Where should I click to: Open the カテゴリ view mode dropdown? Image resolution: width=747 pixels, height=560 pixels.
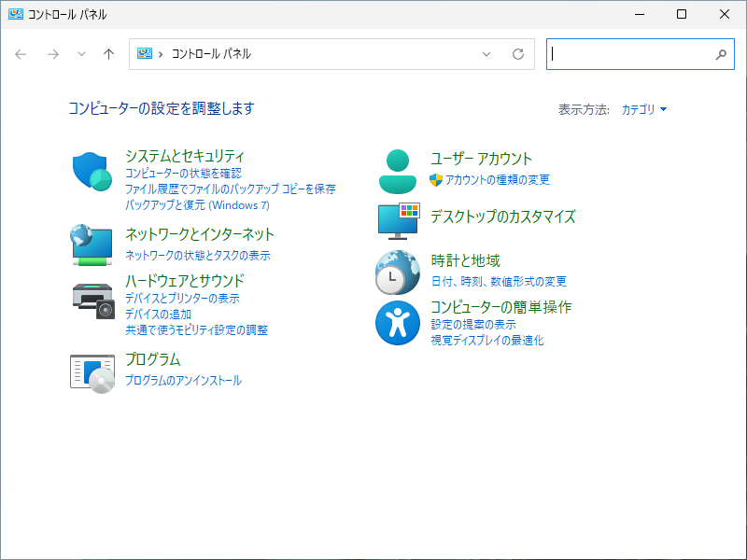[x=644, y=109]
